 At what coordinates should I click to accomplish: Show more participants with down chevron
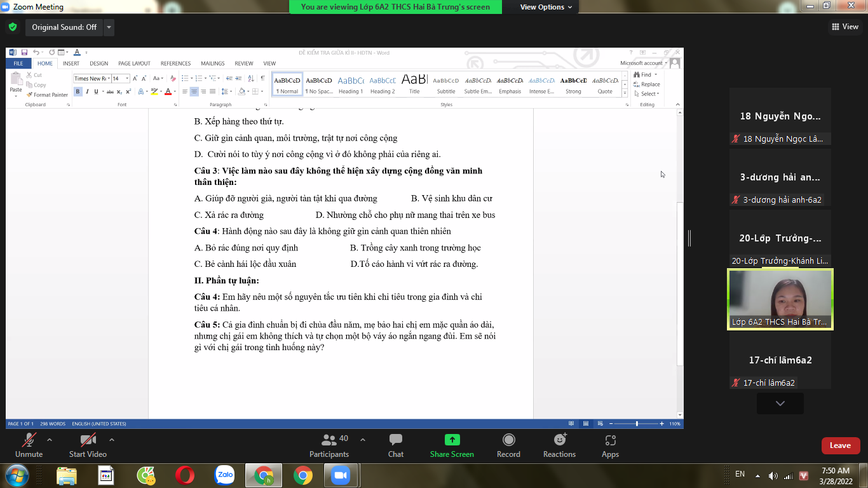pos(780,403)
